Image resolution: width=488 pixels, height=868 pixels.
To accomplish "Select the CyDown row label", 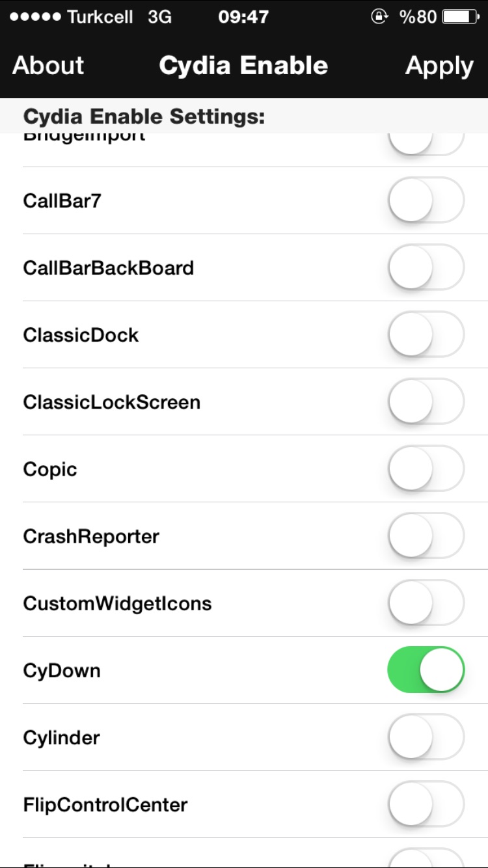I will click(62, 671).
